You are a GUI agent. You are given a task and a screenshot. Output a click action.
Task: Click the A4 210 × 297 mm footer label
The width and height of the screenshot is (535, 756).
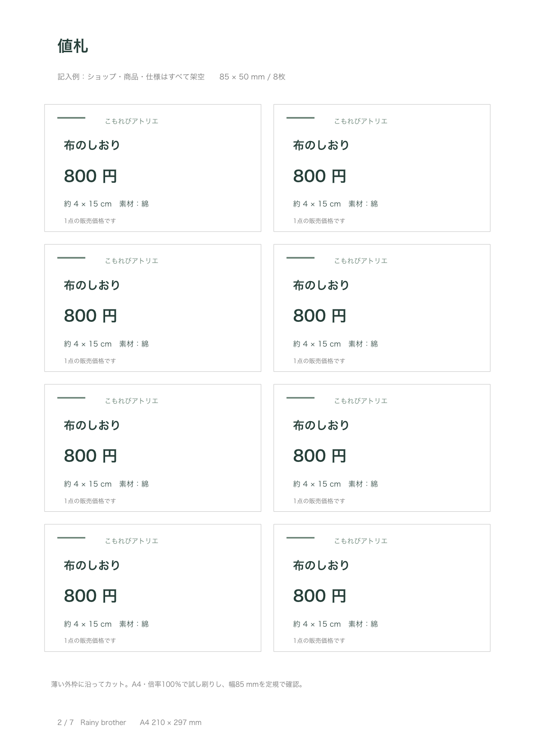[x=171, y=722]
